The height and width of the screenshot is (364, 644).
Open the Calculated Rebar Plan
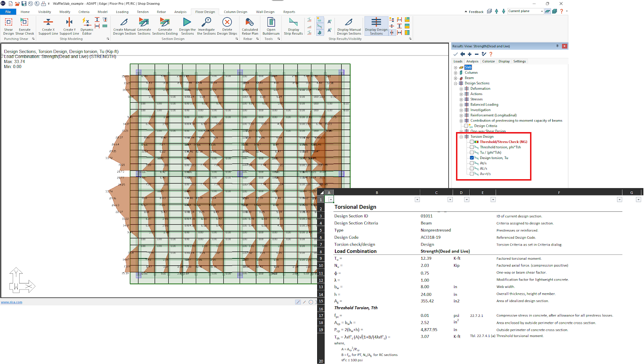click(x=250, y=25)
